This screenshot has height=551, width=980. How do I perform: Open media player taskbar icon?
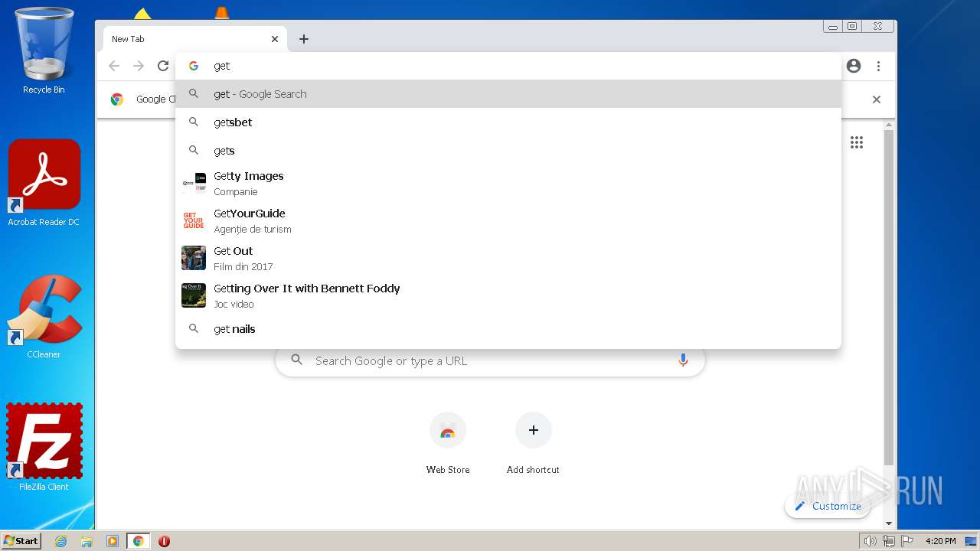[x=113, y=541]
